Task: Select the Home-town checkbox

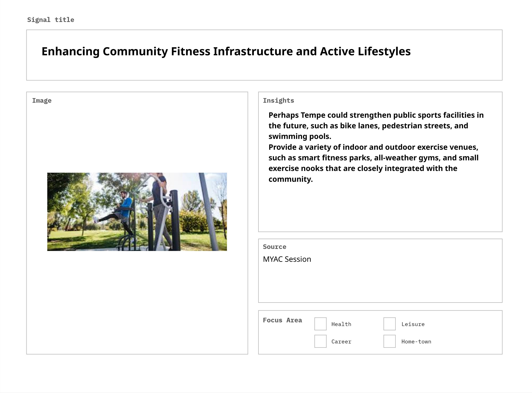Action: [x=389, y=341]
